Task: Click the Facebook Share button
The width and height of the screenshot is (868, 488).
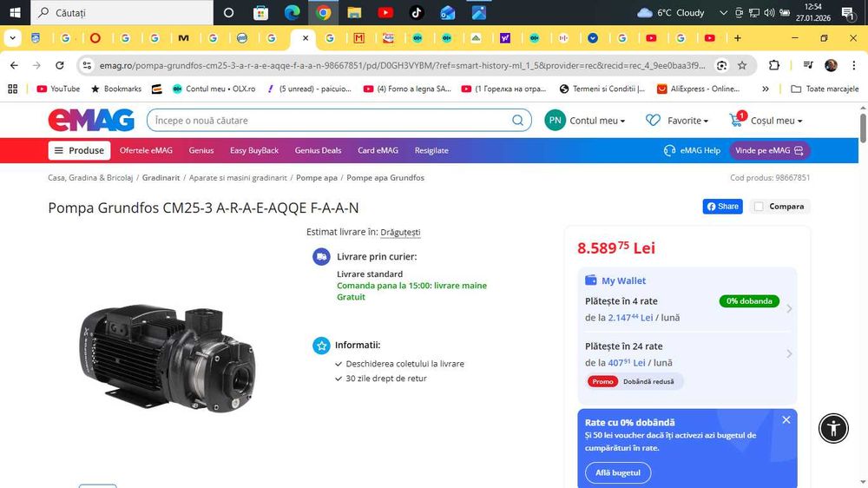Action: click(722, 206)
